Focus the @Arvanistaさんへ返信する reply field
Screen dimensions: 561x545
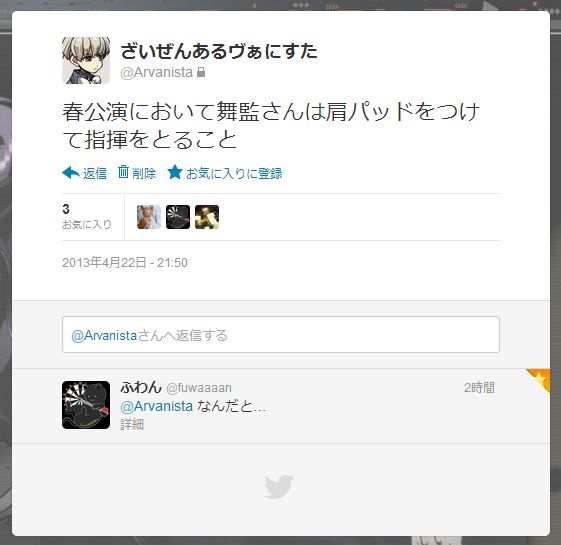281,335
